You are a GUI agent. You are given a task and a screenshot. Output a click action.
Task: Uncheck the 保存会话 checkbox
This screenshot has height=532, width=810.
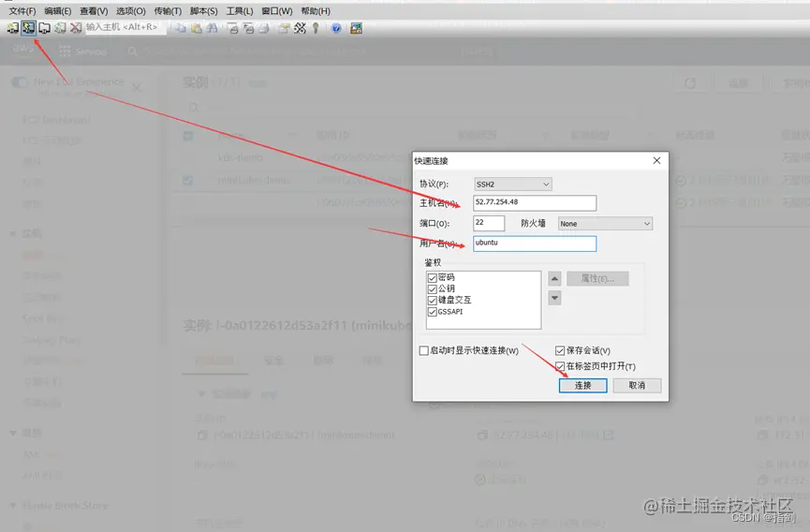click(x=560, y=350)
